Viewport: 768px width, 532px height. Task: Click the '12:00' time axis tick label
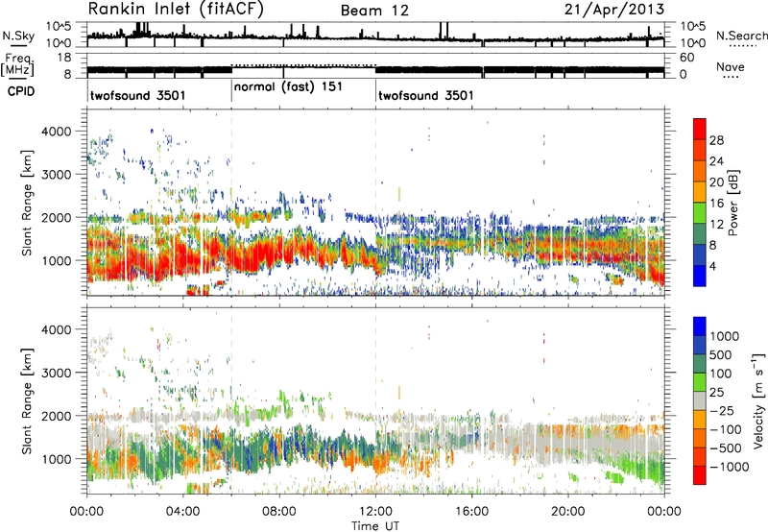coord(375,512)
